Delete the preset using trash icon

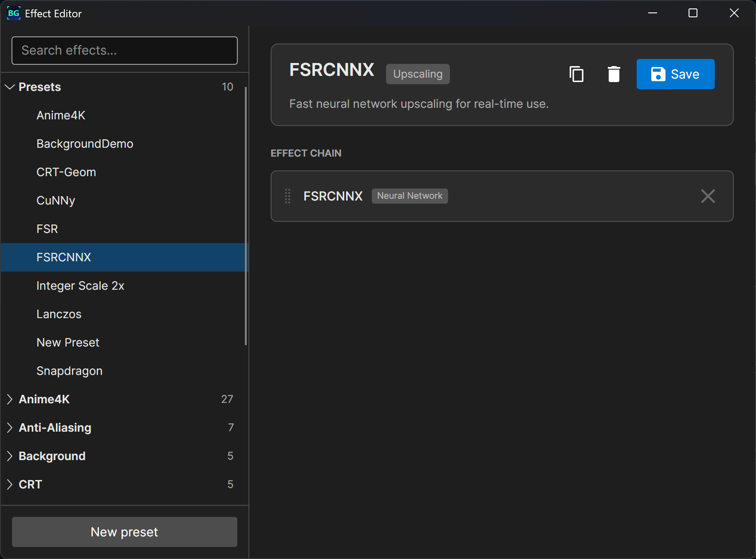tap(614, 74)
